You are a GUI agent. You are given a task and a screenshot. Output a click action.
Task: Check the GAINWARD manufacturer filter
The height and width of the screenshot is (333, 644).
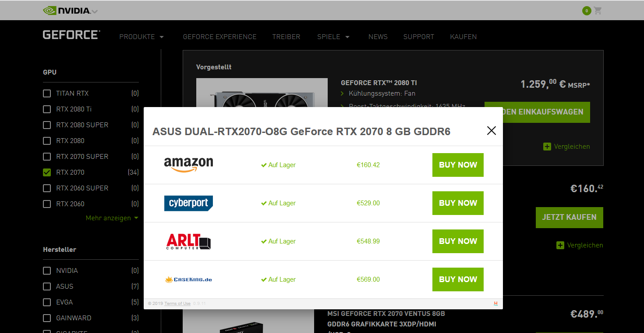tap(47, 318)
